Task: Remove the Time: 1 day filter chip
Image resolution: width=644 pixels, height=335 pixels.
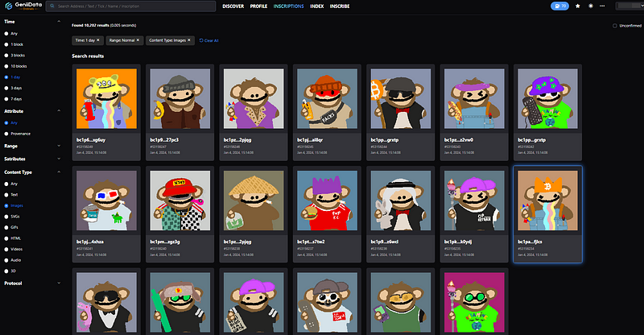Action: [x=97, y=40]
